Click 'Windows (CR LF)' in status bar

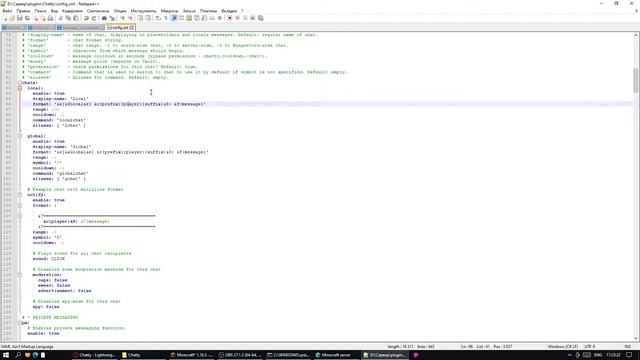[x=562, y=347]
